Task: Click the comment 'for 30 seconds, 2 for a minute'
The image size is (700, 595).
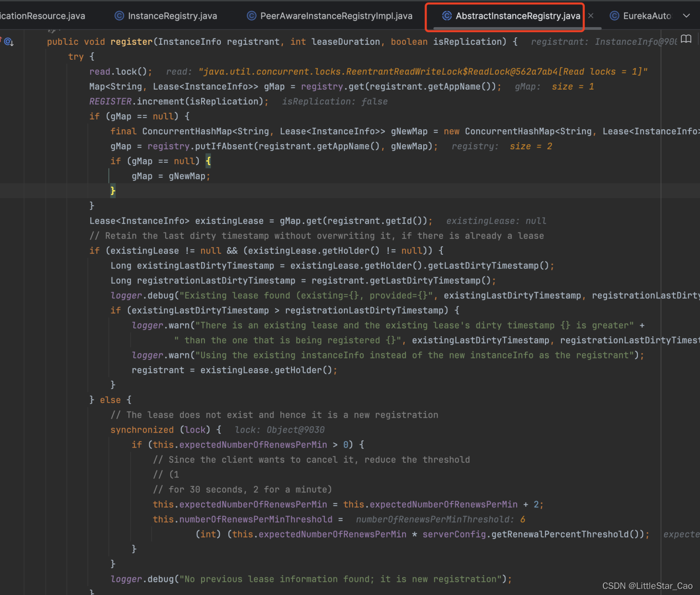Action: click(242, 490)
